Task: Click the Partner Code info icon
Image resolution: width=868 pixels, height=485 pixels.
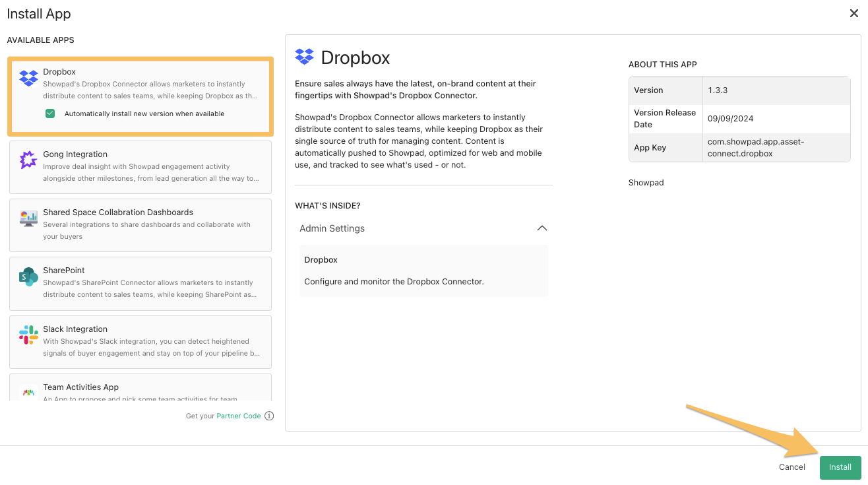Action: 269,416
